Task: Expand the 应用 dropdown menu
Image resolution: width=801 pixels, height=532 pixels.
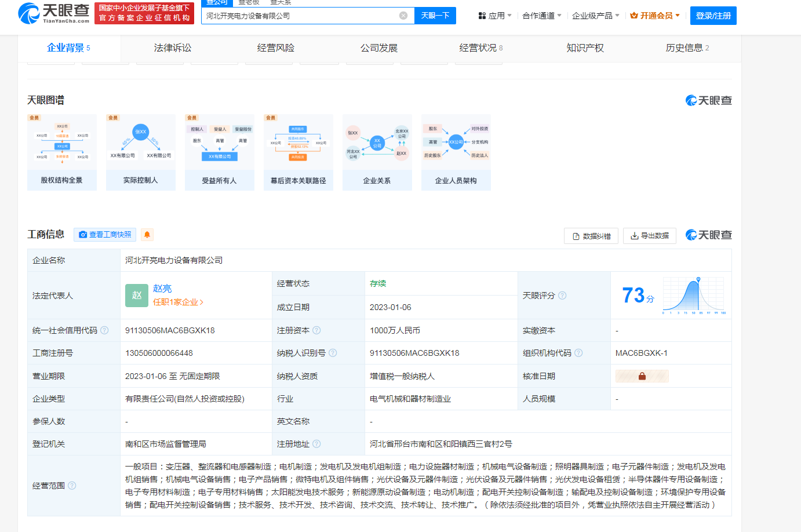Action: coord(495,16)
